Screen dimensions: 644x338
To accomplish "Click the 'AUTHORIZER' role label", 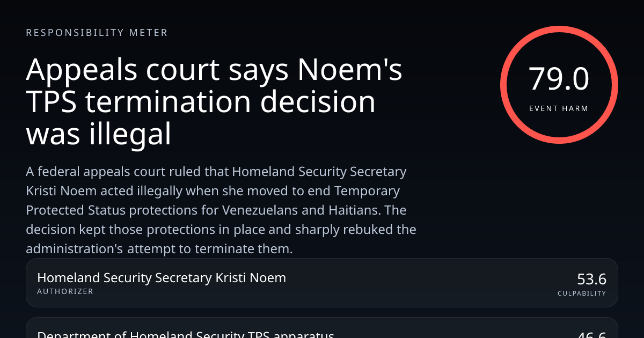I will click(65, 291).
